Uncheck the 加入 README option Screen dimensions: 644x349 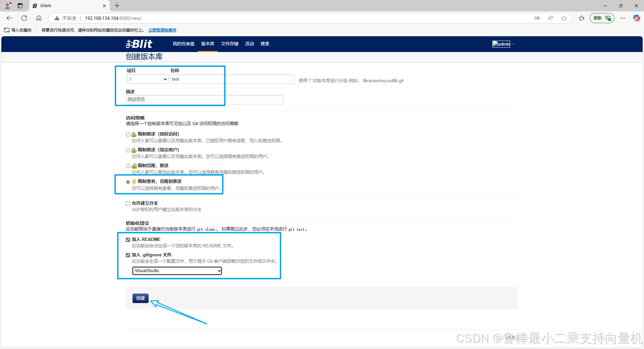(128, 240)
